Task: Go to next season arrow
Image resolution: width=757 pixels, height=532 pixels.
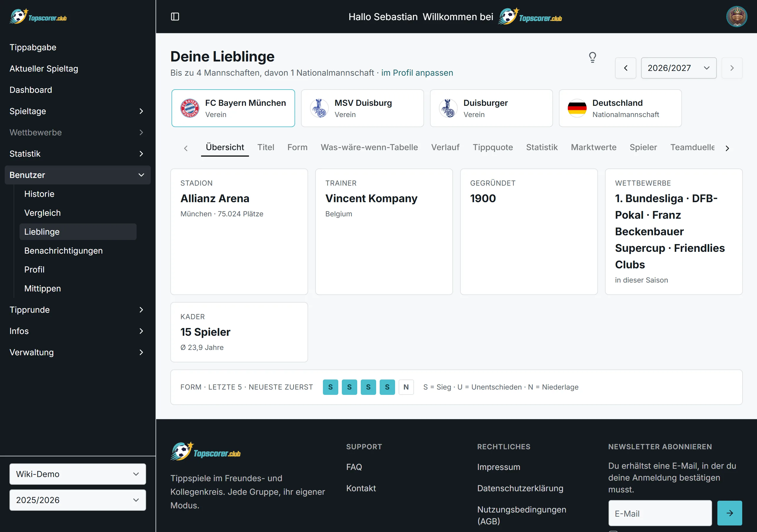Action: [x=732, y=68]
